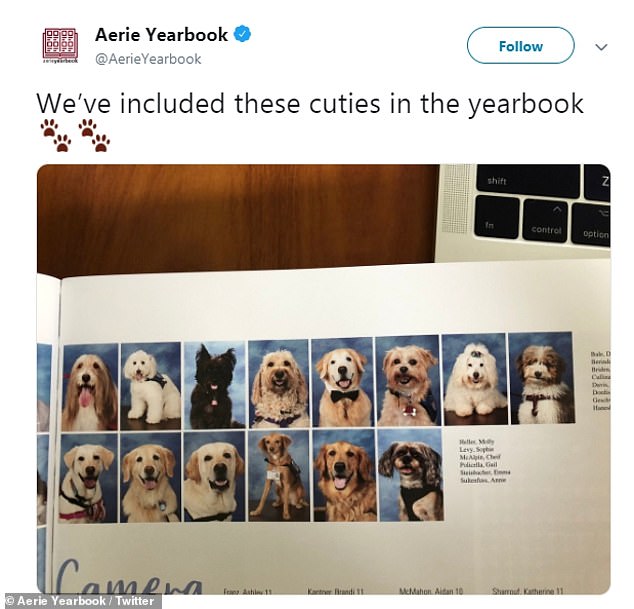
Task: Follow the Aerie Yearbook account
Action: point(520,46)
